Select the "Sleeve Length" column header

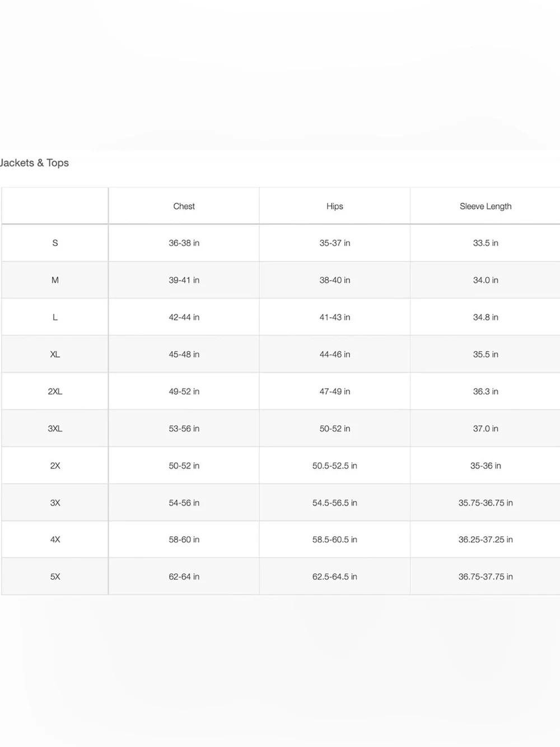486,206
